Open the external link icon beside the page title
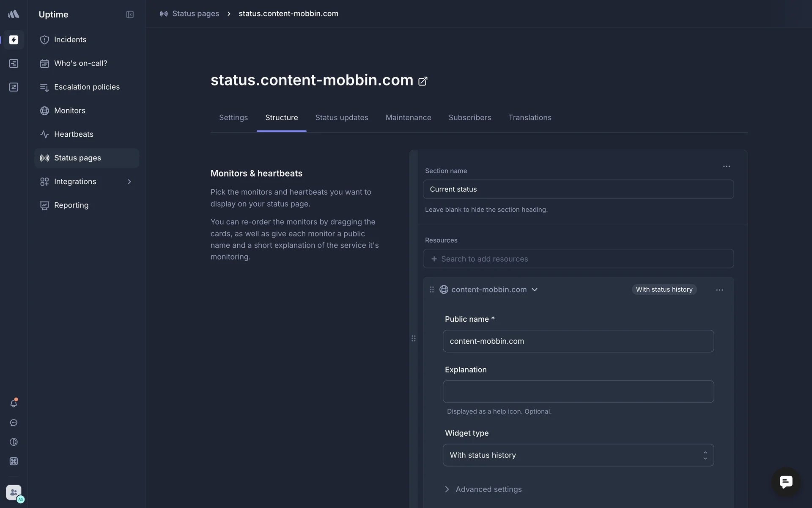This screenshot has width=812, height=508. coord(422,81)
